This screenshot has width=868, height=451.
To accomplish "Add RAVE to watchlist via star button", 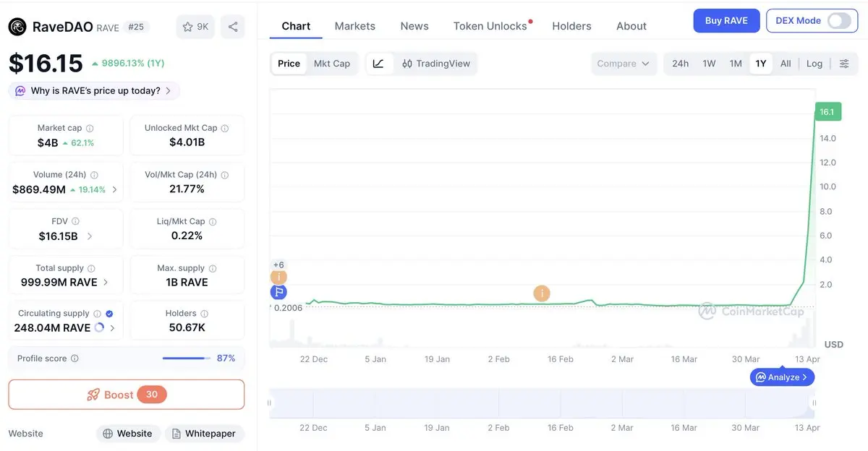I will [x=195, y=27].
